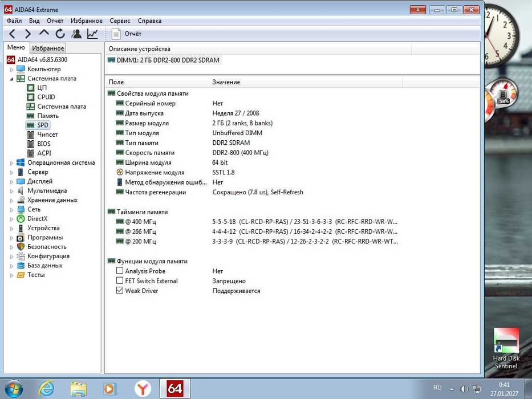Expand the Компьютер tree node
The width and height of the screenshot is (532, 399).
pos(11,70)
